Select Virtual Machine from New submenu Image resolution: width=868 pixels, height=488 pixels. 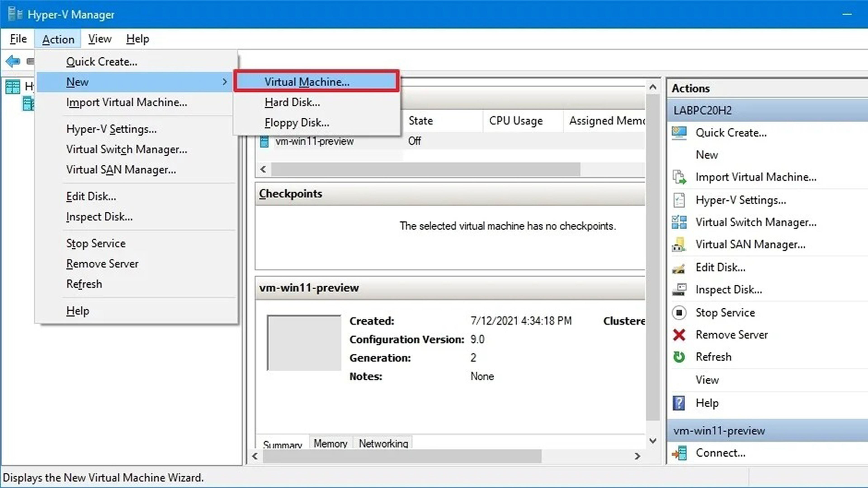click(307, 82)
